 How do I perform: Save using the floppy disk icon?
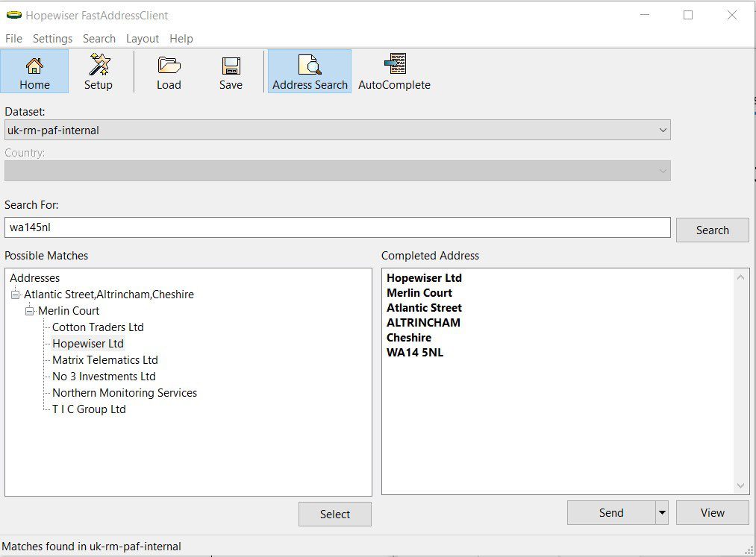click(x=231, y=72)
